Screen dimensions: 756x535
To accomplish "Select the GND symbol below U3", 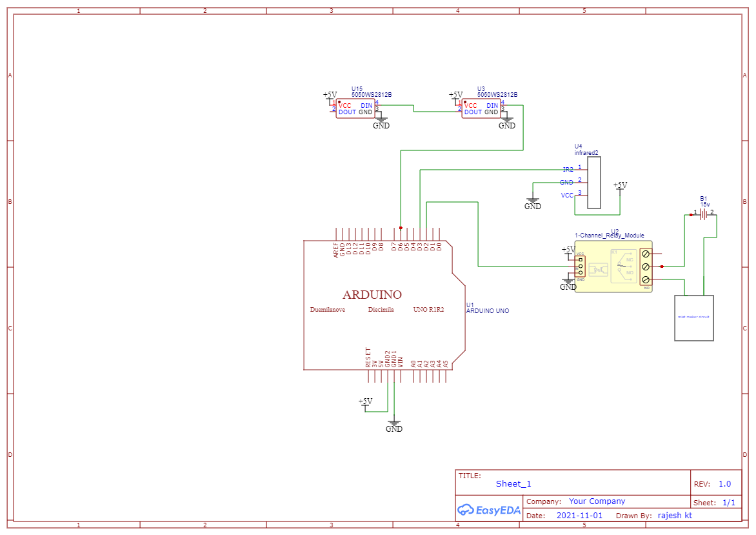I will click(x=507, y=122).
